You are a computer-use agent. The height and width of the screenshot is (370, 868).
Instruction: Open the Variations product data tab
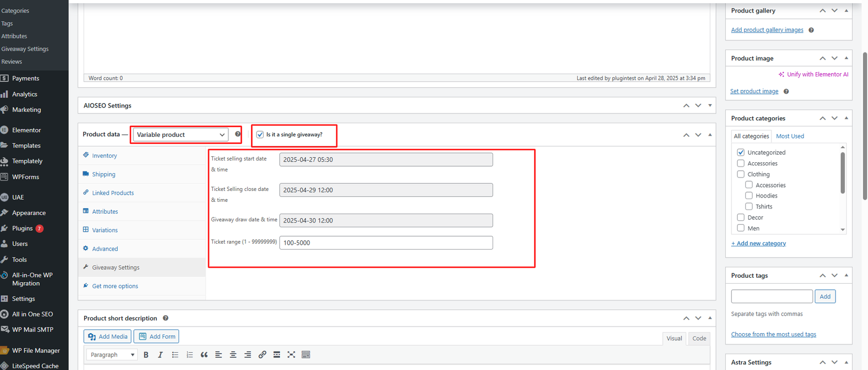pyautogui.click(x=105, y=230)
